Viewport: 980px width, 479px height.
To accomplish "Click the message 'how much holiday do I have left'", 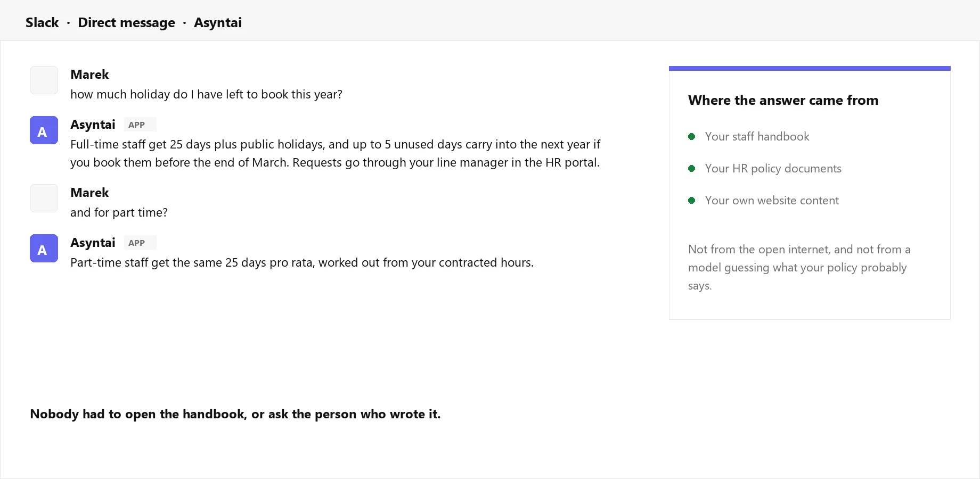I will pyautogui.click(x=206, y=94).
